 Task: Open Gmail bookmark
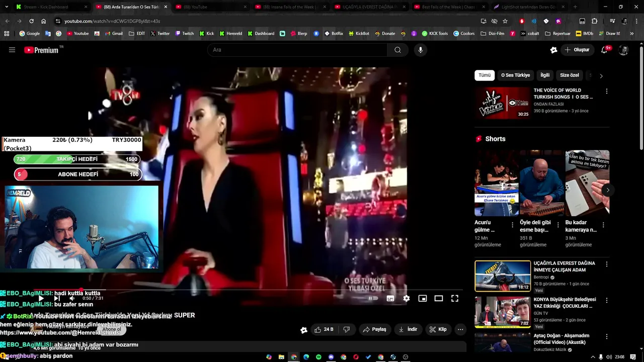pyautogui.click(x=113, y=34)
